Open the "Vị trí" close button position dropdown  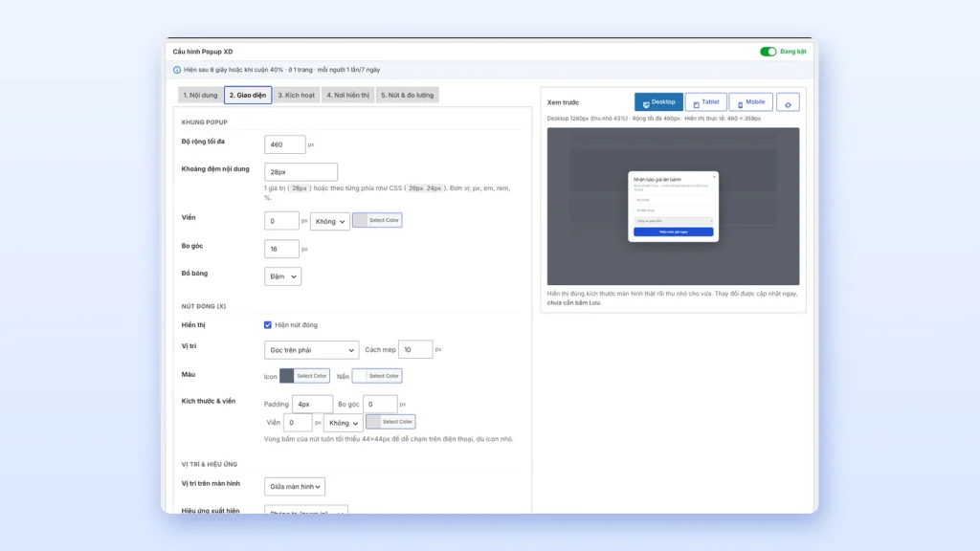[311, 350]
